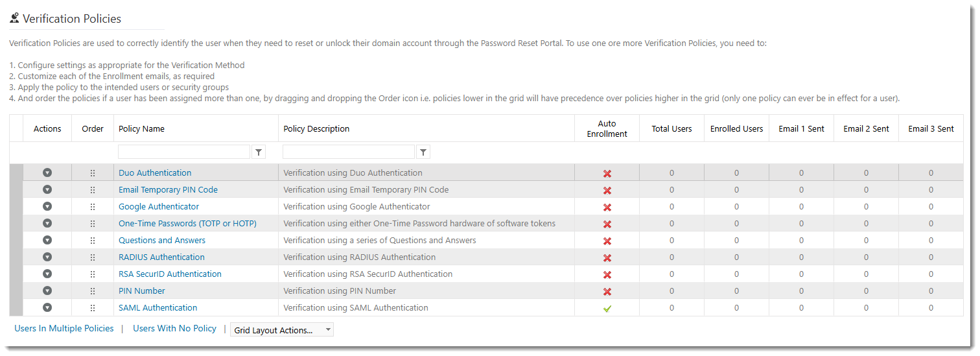Open actions menu for Questions and Answers row
The height and width of the screenshot is (356, 980).
pyautogui.click(x=47, y=240)
